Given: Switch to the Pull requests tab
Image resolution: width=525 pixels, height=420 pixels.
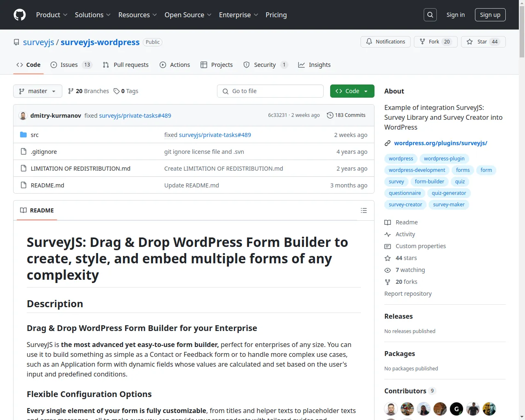Looking at the screenshot, I should tap(126, 65).
